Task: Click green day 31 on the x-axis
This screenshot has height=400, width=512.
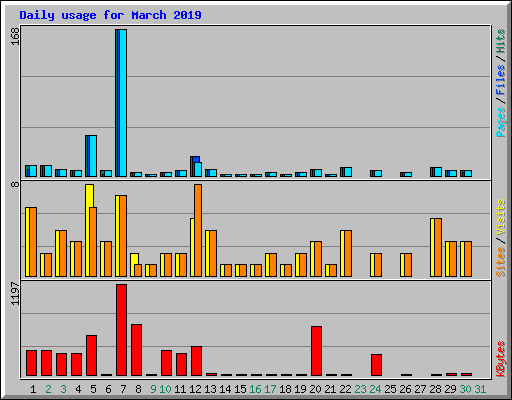Action: [480, 389]
